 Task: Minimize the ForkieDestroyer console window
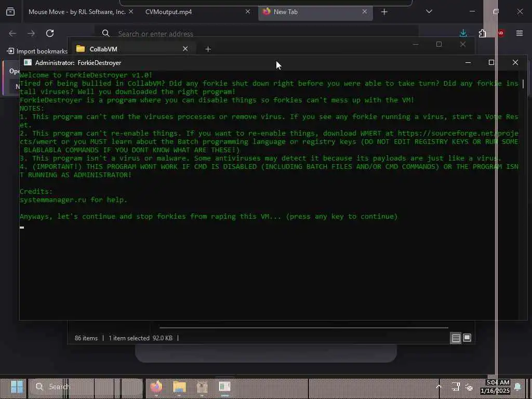[468, 63]
